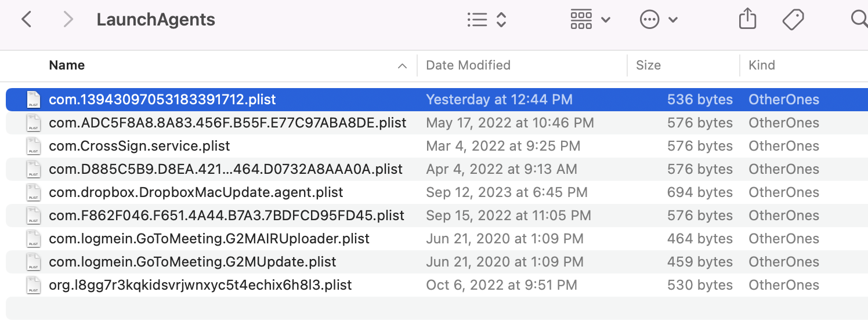Open the list view options selector
The image size is (868, 321).
(x=487, y=20)
